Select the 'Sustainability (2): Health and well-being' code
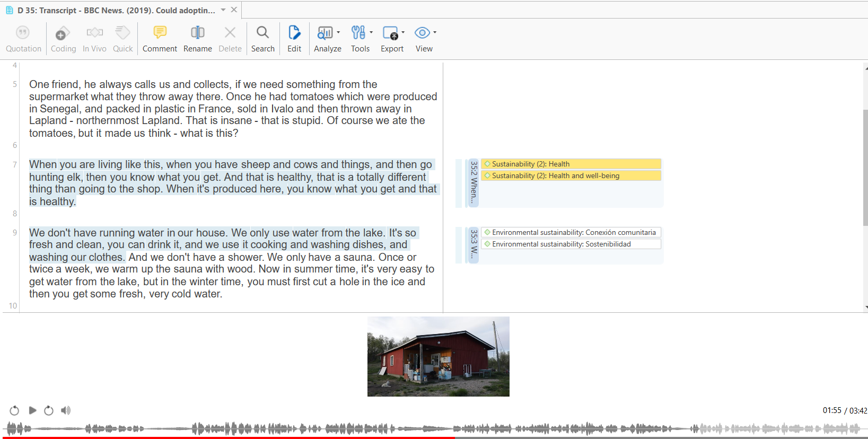 point(555,175)
